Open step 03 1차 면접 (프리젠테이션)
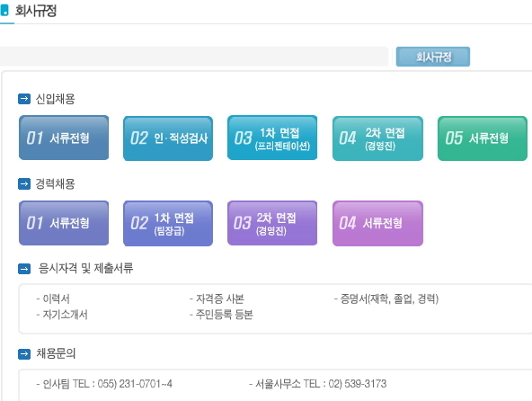This screenshot has width=532, height=401. click(x=272, y=138)
